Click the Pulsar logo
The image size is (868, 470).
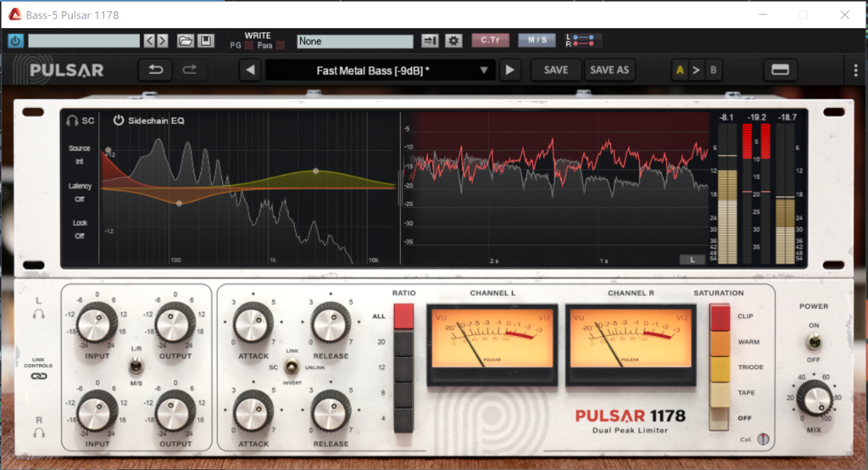[59, 70]
